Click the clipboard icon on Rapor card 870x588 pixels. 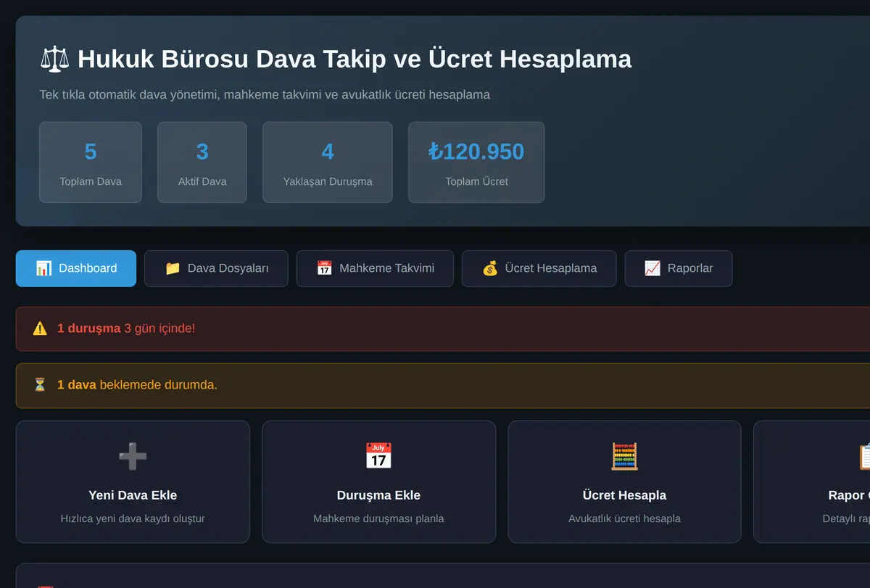pos(864,456)
